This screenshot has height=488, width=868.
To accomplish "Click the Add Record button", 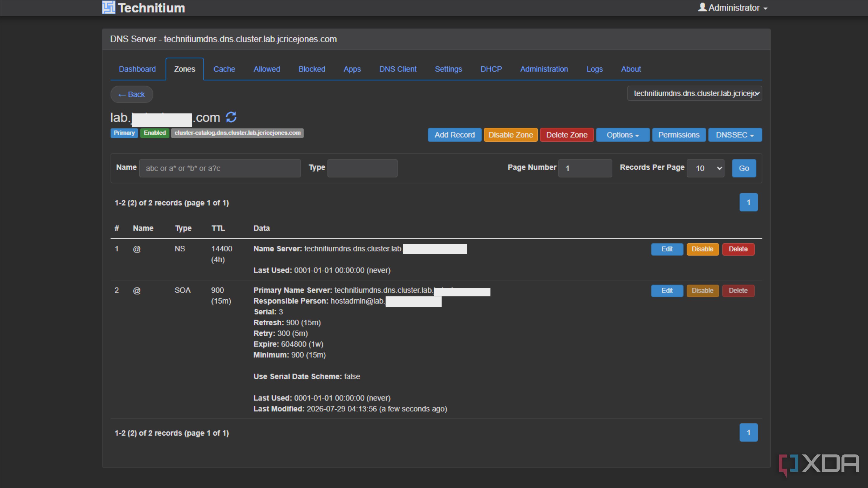I will point(455,135).
